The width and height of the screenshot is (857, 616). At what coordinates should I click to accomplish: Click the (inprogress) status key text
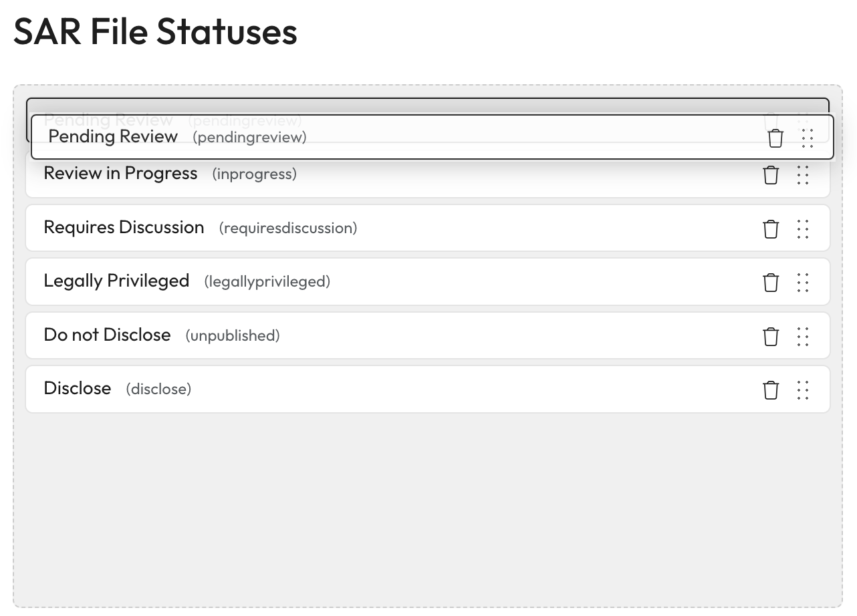point(254,174)
